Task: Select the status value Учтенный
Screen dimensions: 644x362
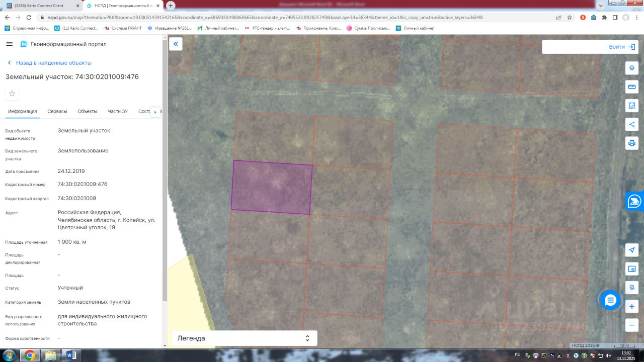Action: pos(70,288)
